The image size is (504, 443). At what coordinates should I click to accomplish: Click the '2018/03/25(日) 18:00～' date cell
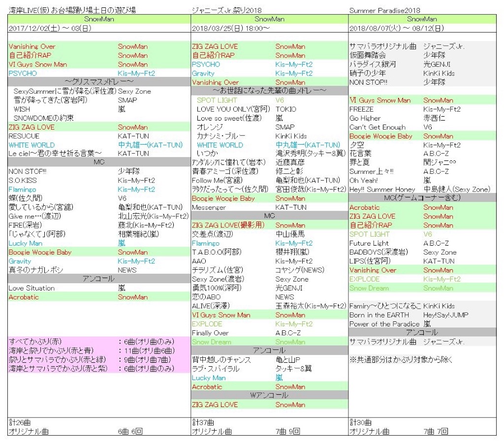click(x=231, y=28)
